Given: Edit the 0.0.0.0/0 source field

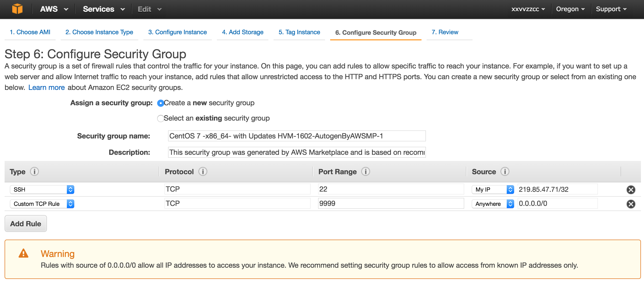Looking at the screenshot, I should click(x=558, y=204).
